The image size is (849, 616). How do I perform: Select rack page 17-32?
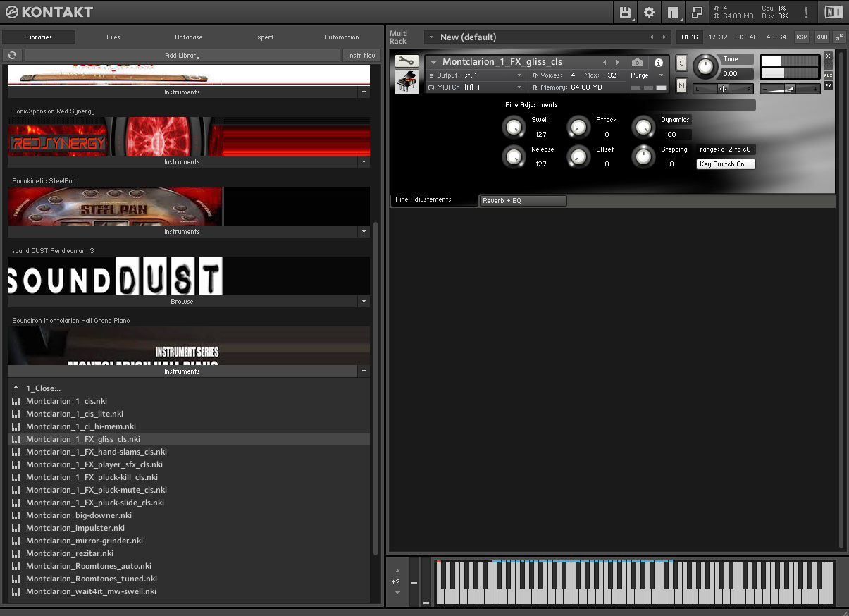tap(719, 37)
